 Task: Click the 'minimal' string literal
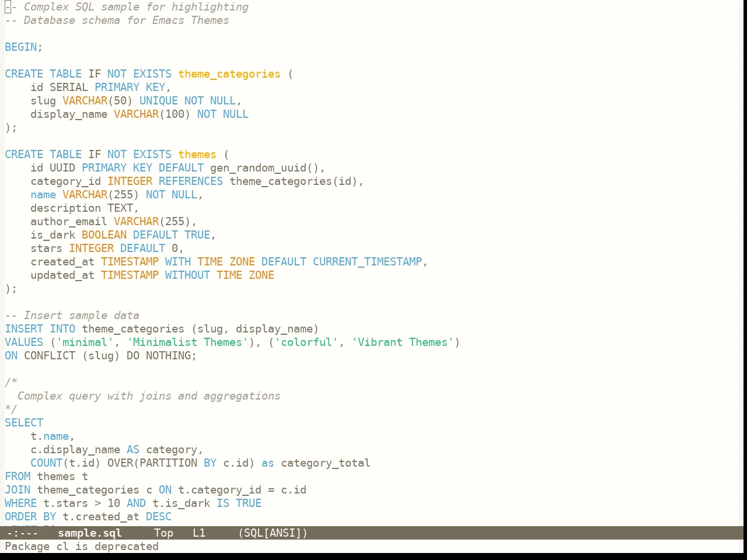(x=85, y=342)
